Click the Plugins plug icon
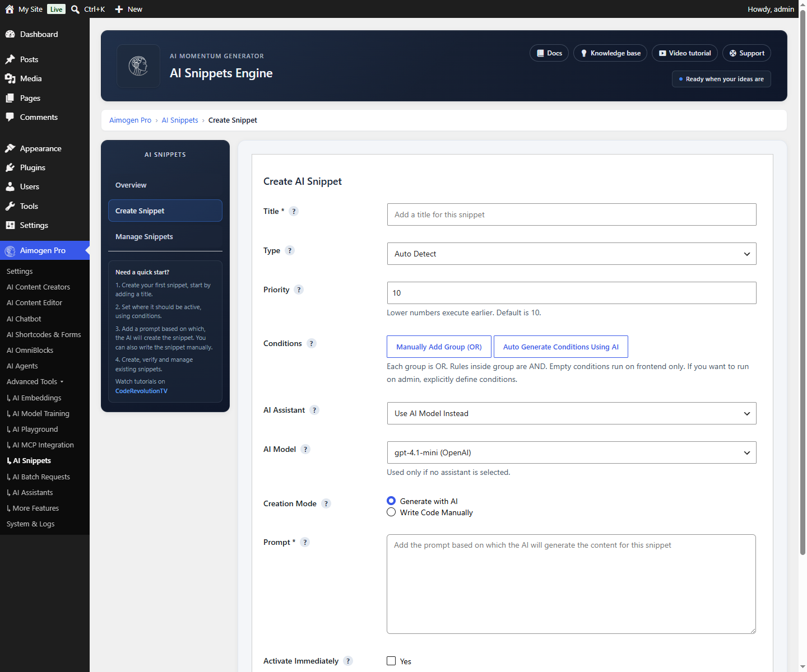The image size is (807, 672). coord(10,167)
